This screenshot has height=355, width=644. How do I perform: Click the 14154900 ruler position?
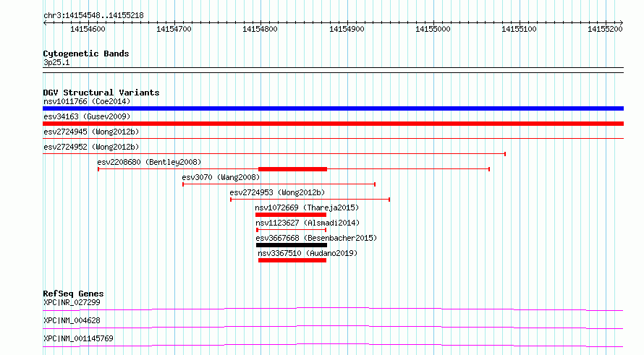tap(347, 29)
